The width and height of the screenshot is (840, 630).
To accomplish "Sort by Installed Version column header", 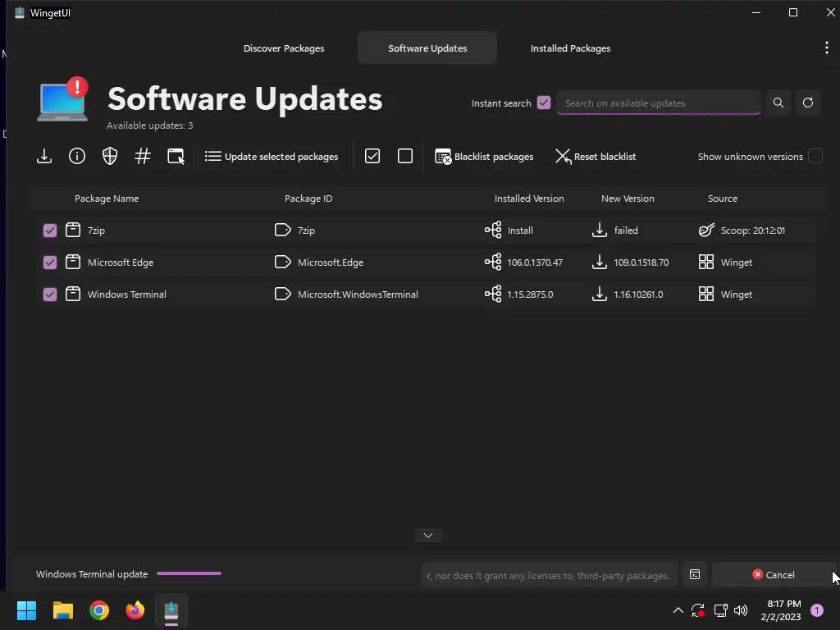I will (529, 199).
